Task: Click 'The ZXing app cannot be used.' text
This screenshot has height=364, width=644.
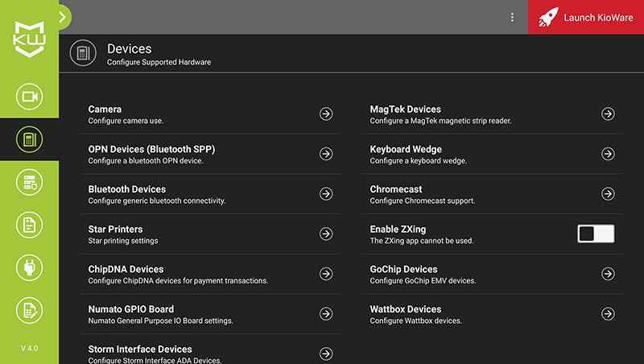Action: click(x=422, y=241)
